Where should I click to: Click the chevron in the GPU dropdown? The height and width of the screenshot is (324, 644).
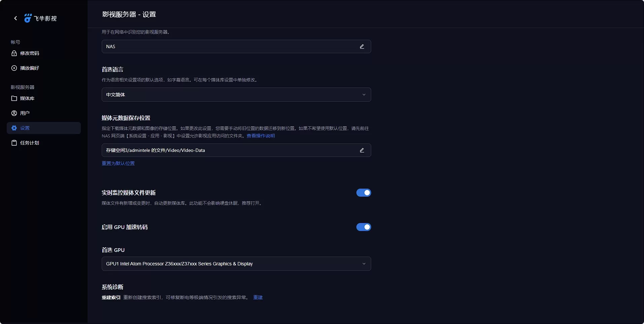coord(364,264)
